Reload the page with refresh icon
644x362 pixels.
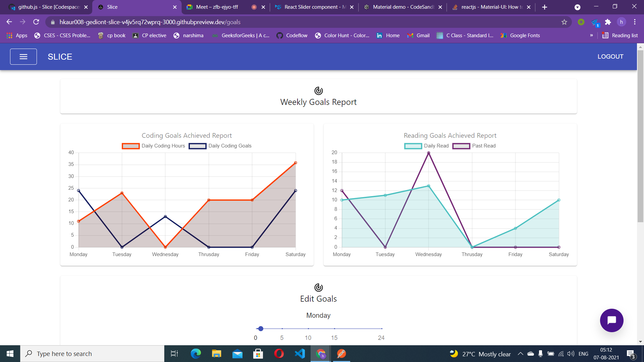click(x=36, y=22)
